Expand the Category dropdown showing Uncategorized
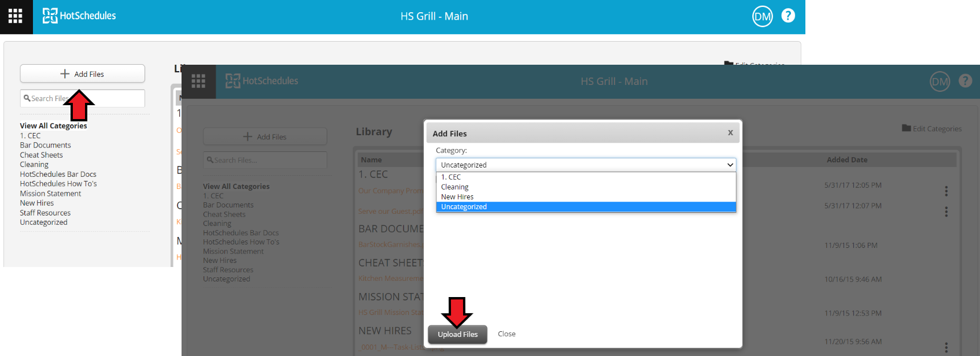This screenshot has height=356, width=980. (x=586, y=165)
